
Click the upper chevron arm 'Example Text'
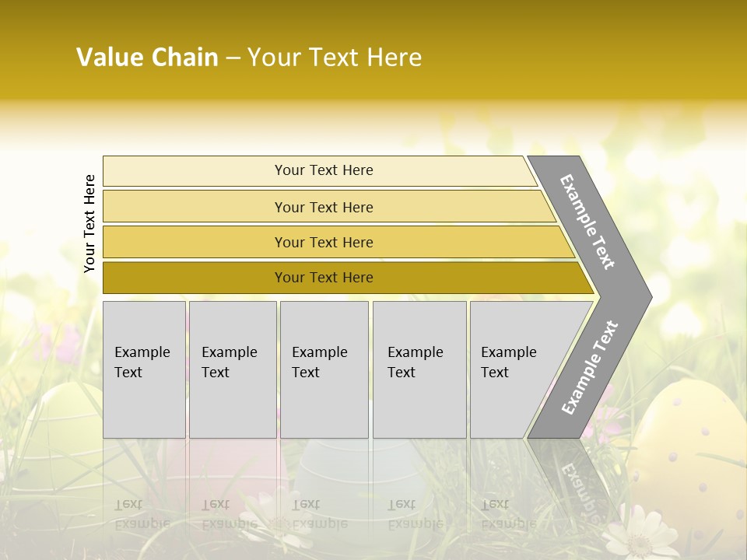coord(587,222)
